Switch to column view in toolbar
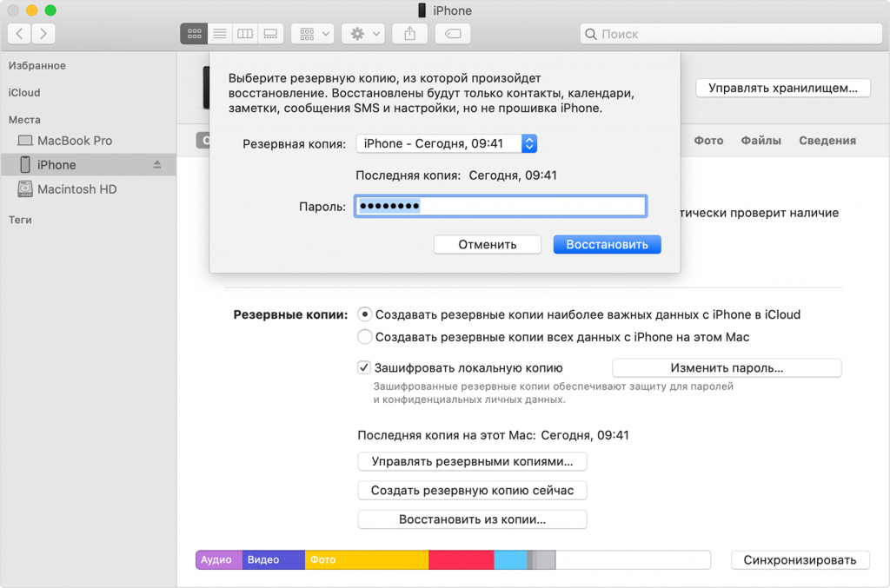The width and height of the screenshot is (890, 588). (245, 34)
